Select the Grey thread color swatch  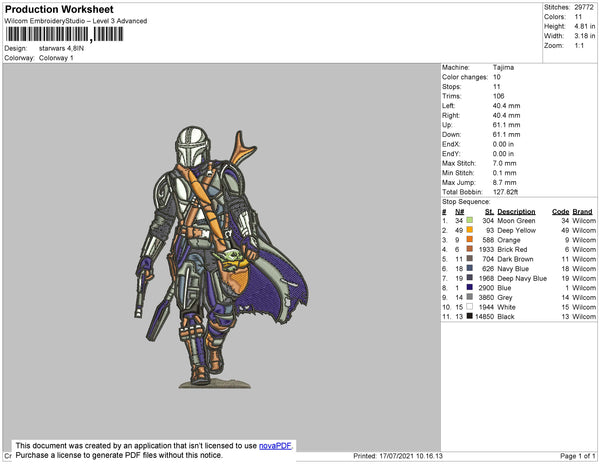(x=469, y=298)
